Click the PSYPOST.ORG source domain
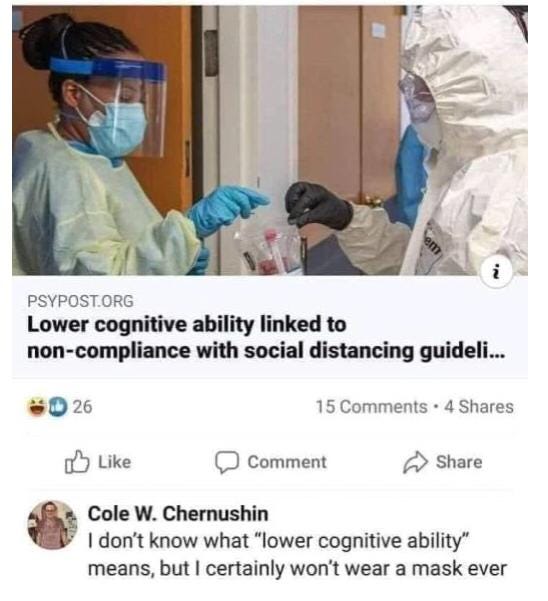 (x=80, y=301)
